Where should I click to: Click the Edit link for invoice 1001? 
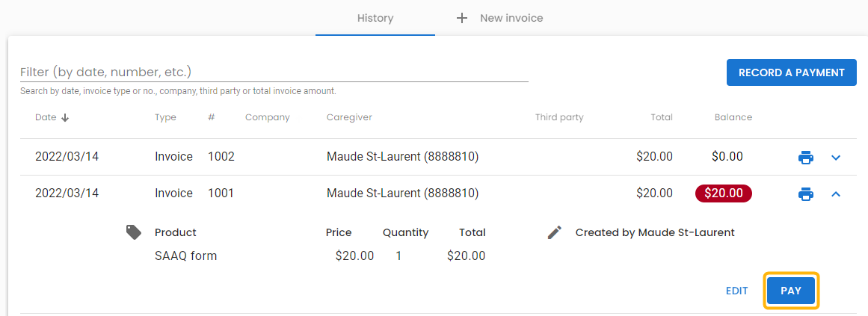click(x=736, y=291)
